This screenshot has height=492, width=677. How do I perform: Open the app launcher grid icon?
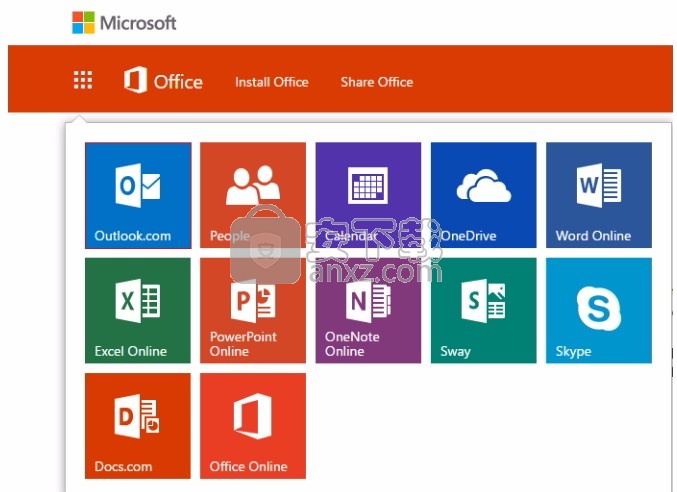pyautogui.click(x=82, y=80)
